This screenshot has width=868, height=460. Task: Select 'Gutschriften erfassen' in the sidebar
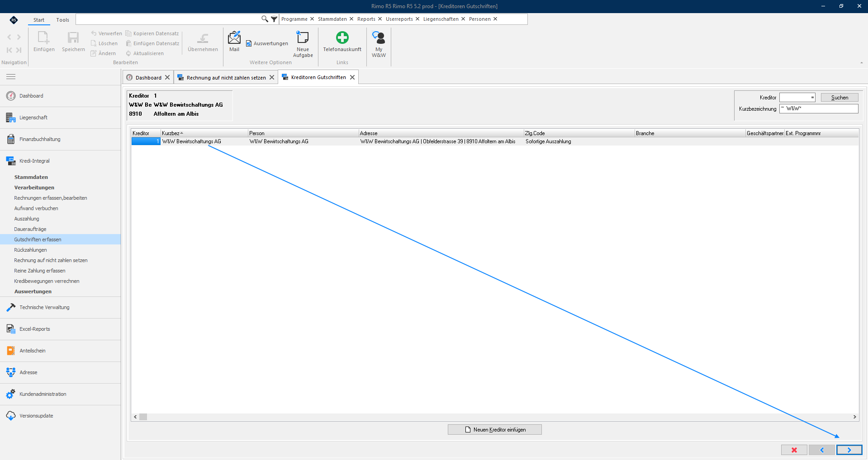(61, 239)
